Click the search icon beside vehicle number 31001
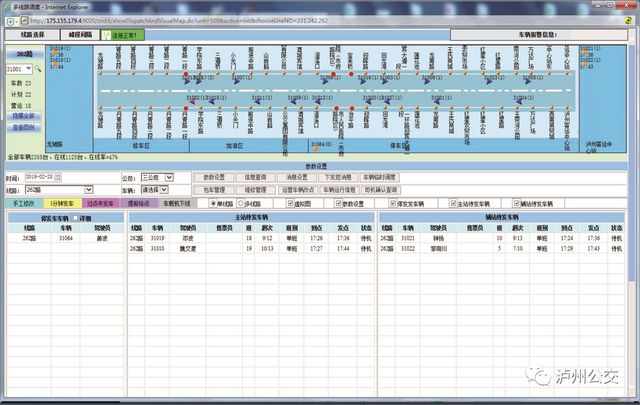 click(40, 70)
